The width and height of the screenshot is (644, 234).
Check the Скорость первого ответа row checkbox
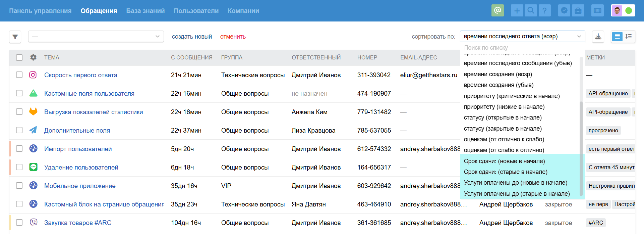(x=19, y=75)
